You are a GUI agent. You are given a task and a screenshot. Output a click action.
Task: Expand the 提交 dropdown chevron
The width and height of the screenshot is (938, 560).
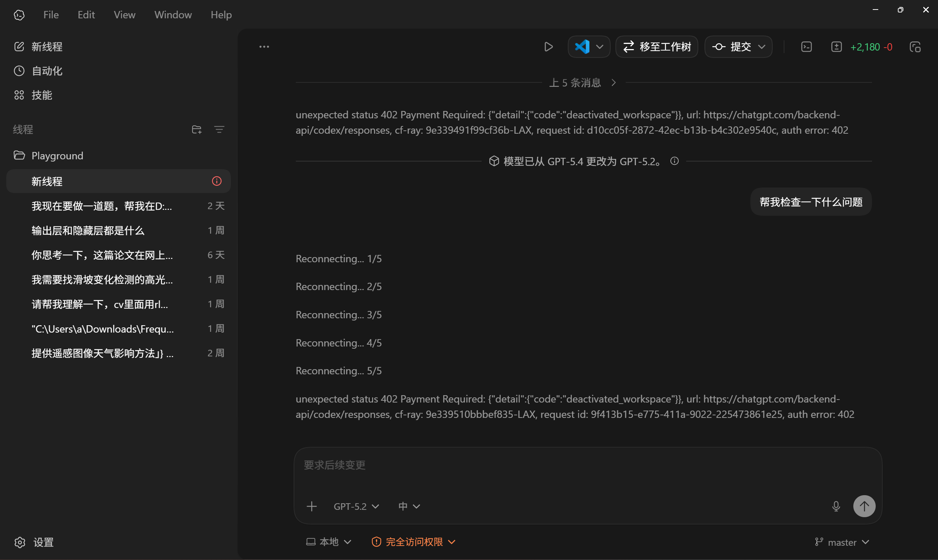tap(762, 47)
